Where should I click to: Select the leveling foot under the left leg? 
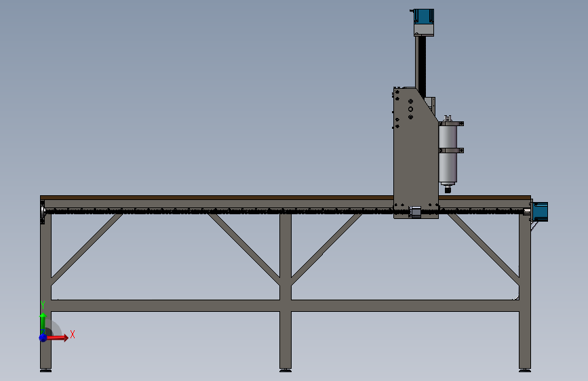point(45,371)
